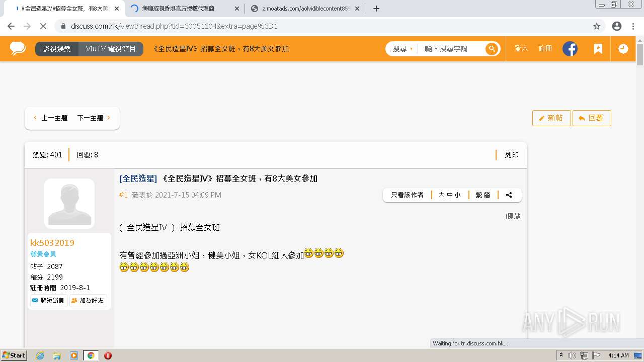Set font size to 中

[449, 195]
